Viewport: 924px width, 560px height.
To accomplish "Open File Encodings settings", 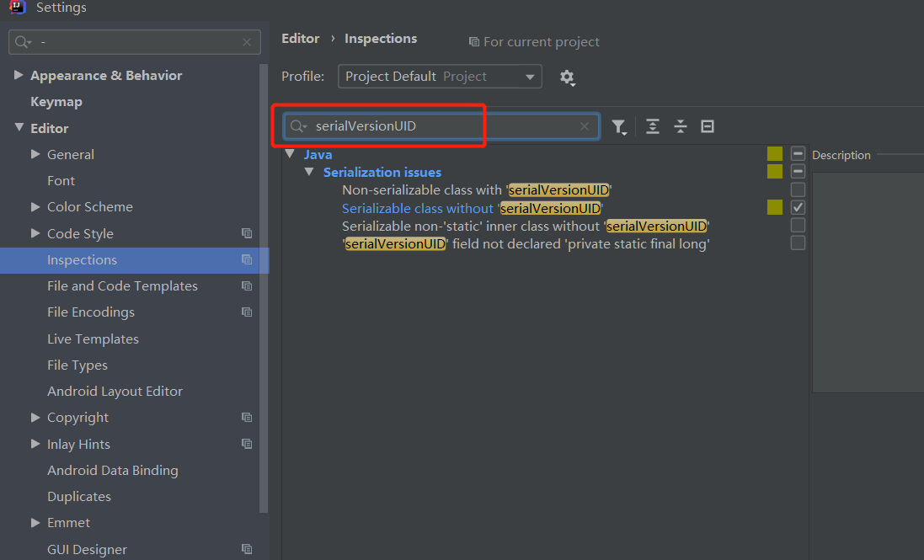I will click(91, 312).
